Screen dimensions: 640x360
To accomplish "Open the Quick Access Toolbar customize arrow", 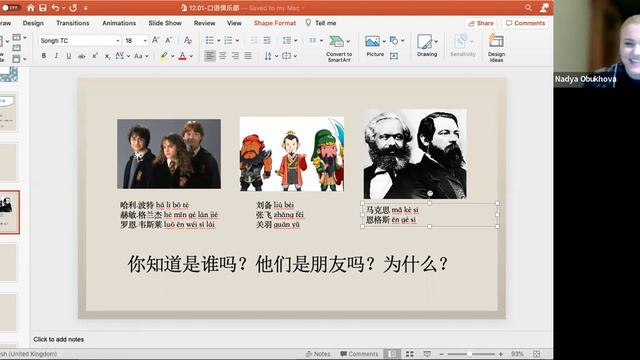I will tap(86, 7).
